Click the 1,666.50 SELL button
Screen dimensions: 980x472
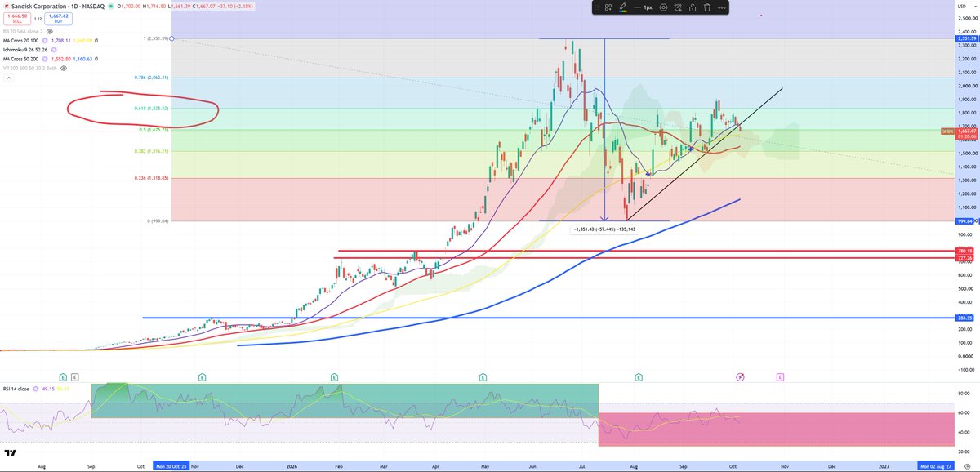pyautogui.click(x=17, y=19)
